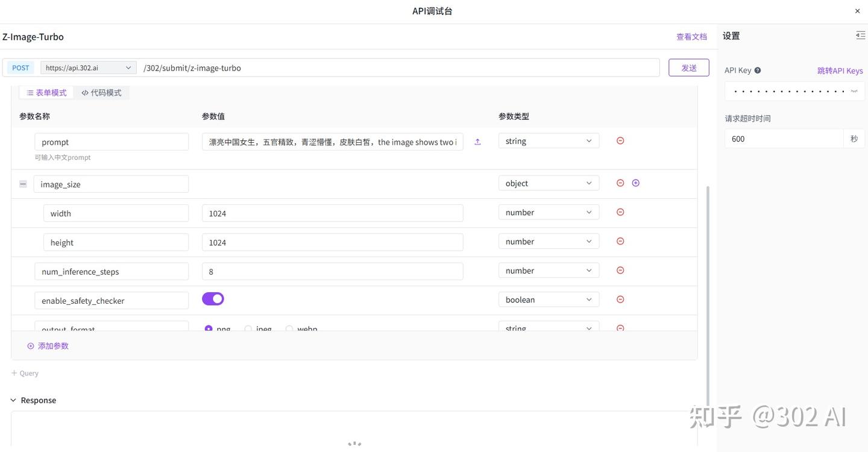Switch to 表单模式 tab

coord(46,93)
